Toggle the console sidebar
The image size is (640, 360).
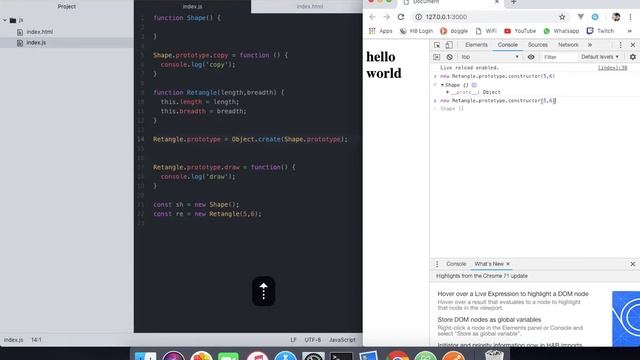pos(437,57)
